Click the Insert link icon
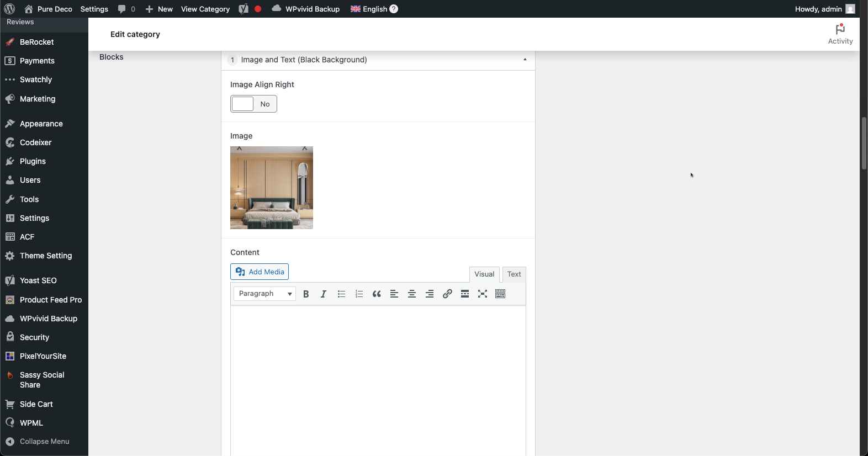868x456 pixels. (447, 294)
